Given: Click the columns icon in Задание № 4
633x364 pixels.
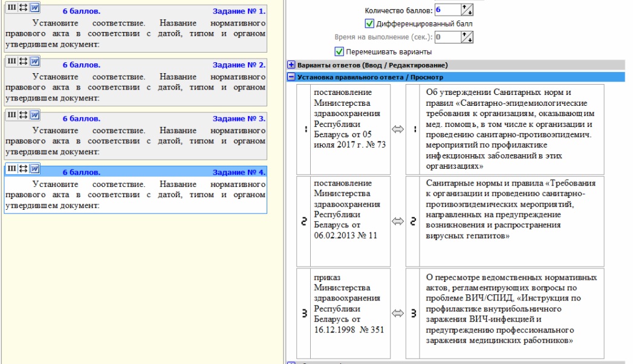Looking at the screenshot, I should pos(11,168).
